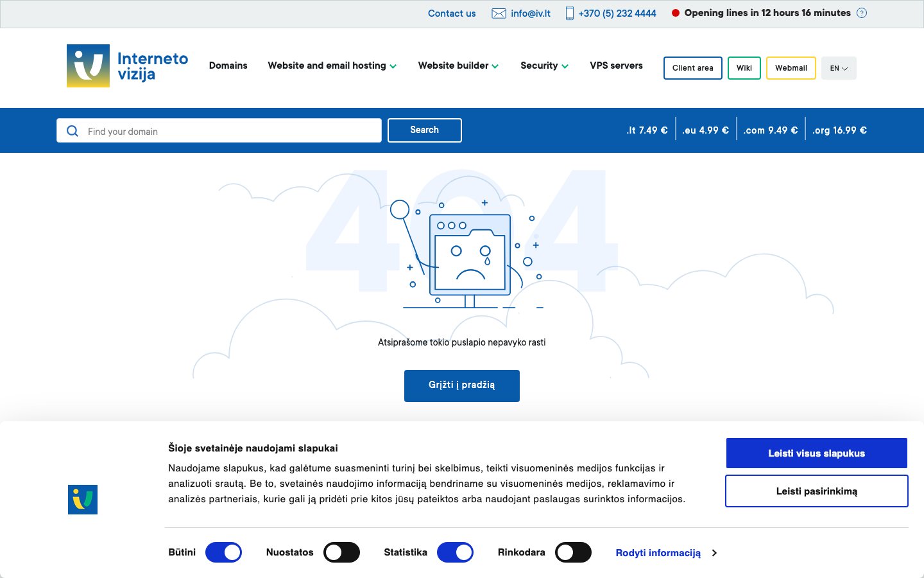Click Grįžti į pradžią button
Viewport: 924px width, 578px height.
462,386
